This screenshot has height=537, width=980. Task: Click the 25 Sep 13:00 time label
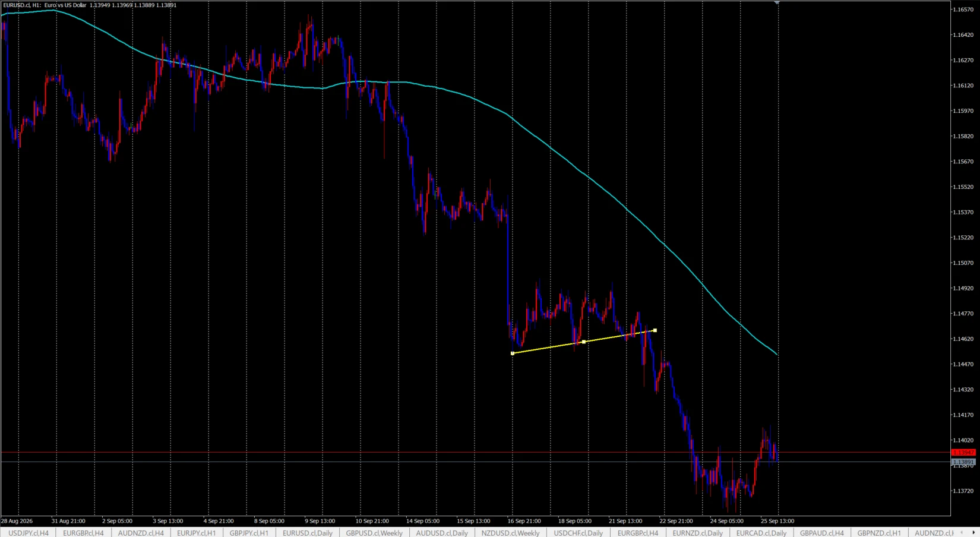click(777, 521)
